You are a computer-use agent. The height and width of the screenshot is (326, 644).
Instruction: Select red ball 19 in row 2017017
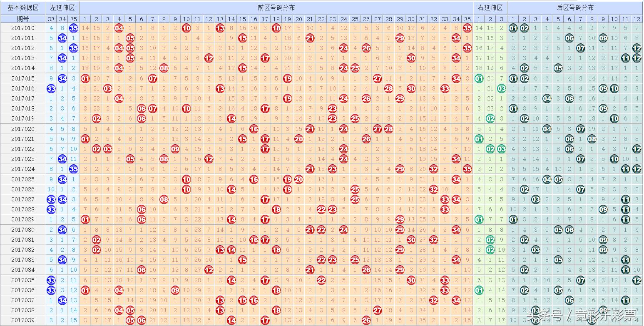tap(288, 98)
